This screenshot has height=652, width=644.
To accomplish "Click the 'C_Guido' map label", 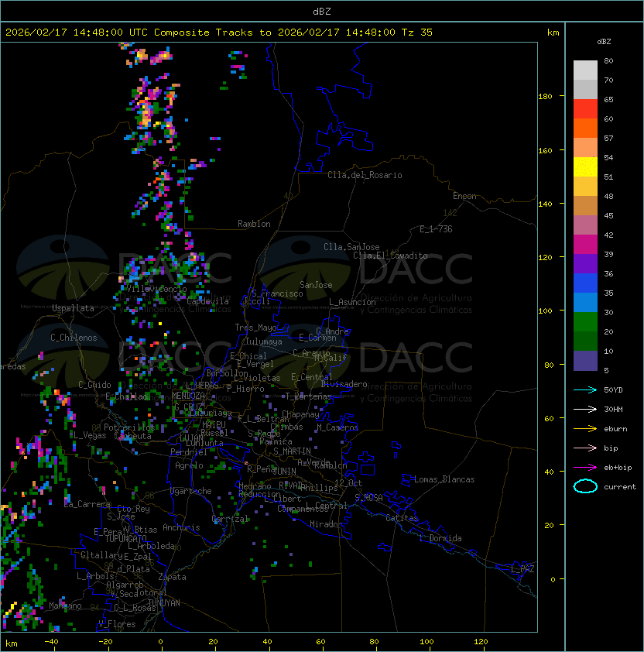I will click(x=94, y=385).
